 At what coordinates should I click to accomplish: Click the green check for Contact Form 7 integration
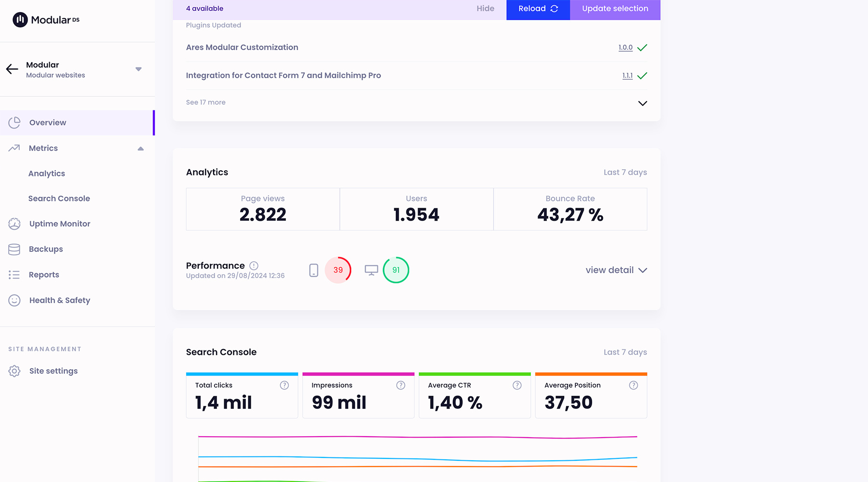(642, 76)
